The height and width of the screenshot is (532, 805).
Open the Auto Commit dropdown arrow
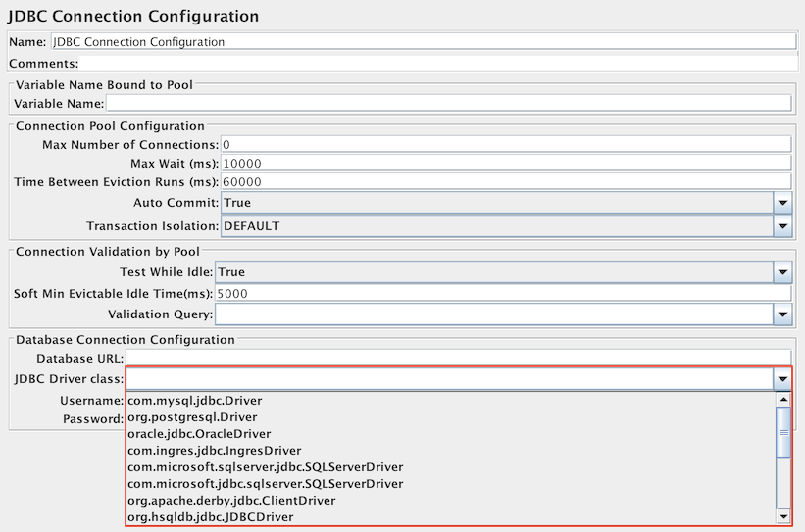[x=781, y=203]
